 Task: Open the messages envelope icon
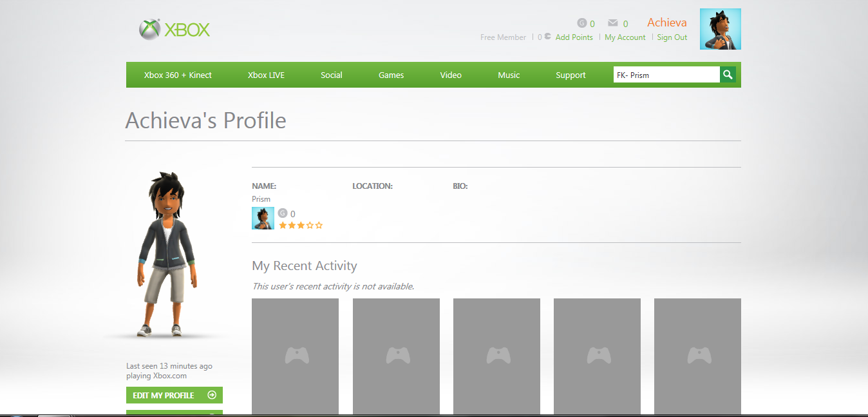point(613,23)
